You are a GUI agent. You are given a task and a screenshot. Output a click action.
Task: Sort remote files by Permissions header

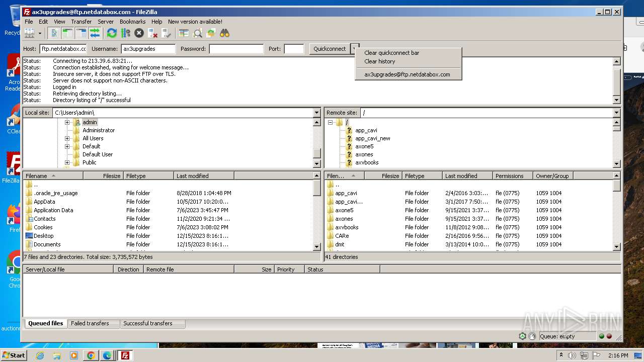click(x=513, y=176)
